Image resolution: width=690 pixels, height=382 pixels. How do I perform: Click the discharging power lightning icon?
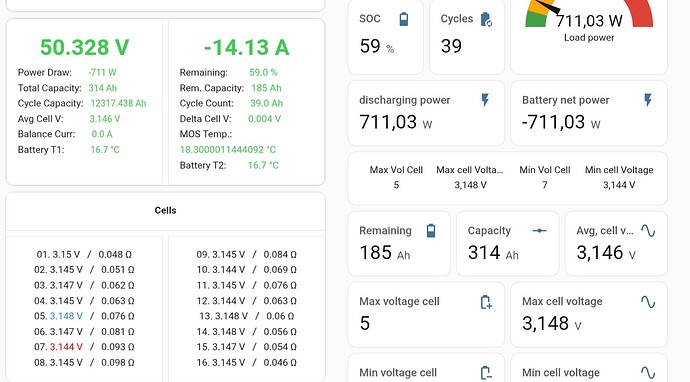(485, 100)
